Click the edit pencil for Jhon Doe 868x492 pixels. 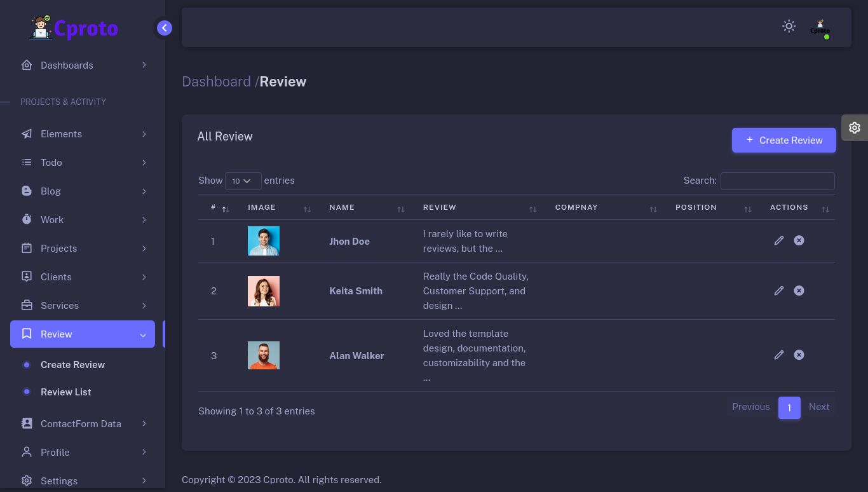(778, 240)
